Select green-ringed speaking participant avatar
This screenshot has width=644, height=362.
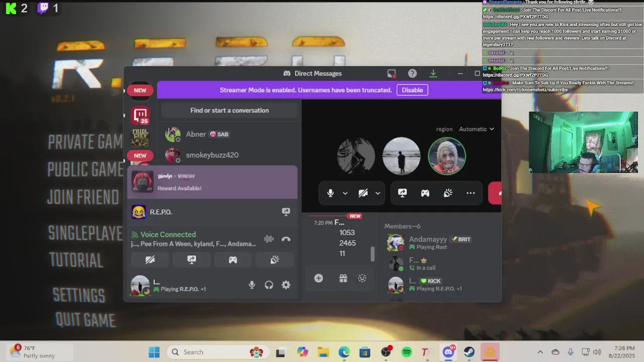pyautogui.click(x=447, y=156)
